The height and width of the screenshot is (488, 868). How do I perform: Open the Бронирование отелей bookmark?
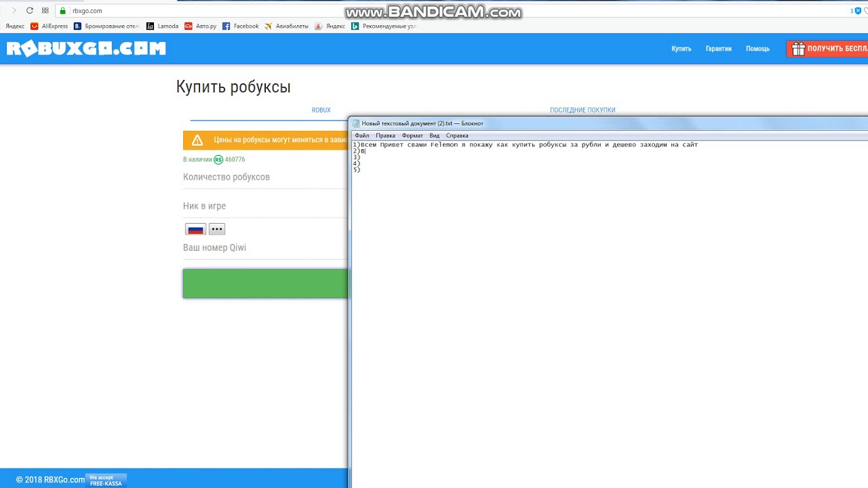tap(106, 26)
